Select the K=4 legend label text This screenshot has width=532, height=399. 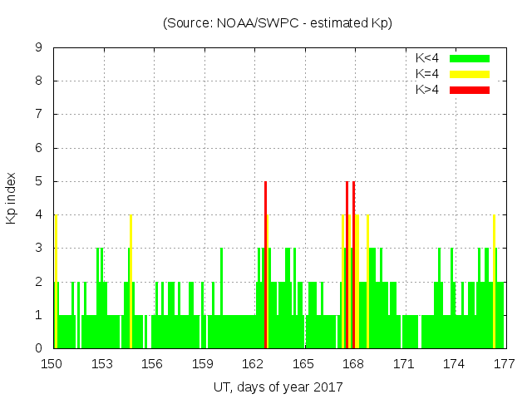point(427,74)
